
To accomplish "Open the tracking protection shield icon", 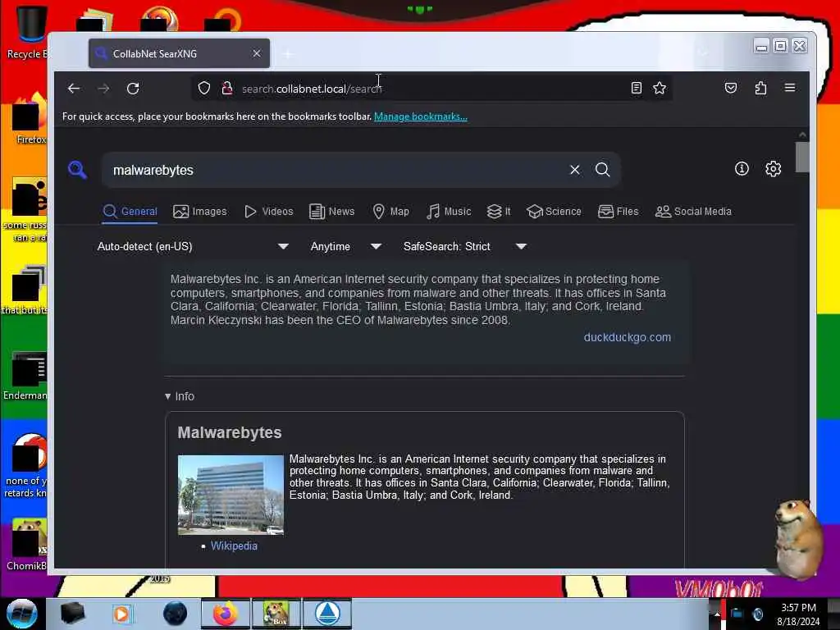I will coord(203,88).
